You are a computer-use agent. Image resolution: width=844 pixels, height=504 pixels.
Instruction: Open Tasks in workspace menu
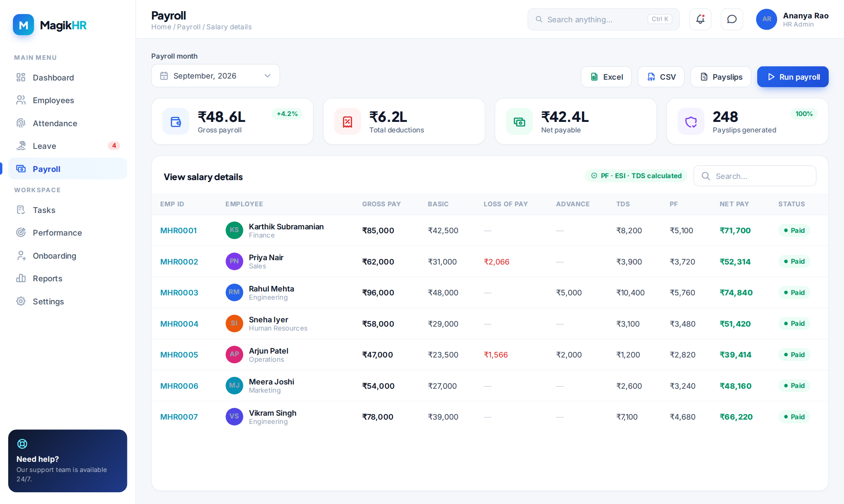click(x=68, y=210)
